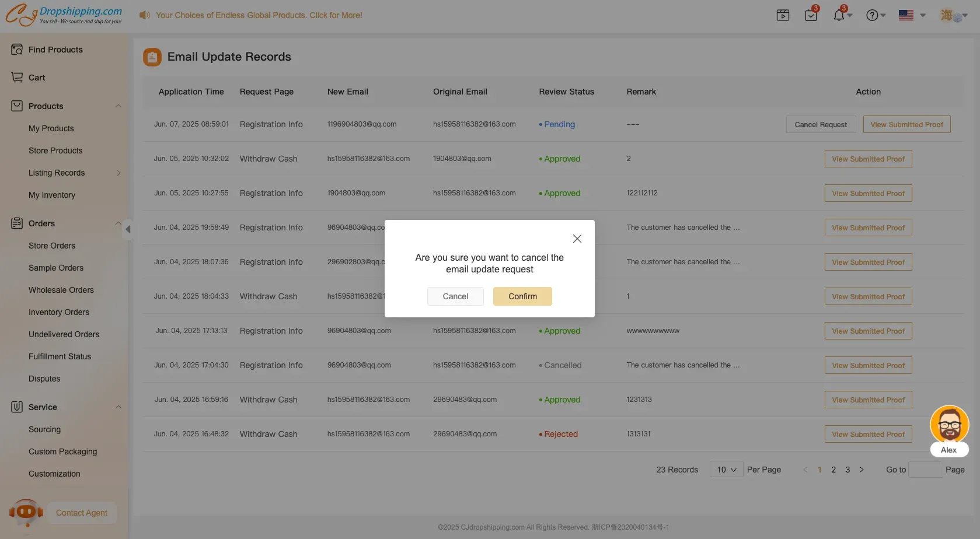This screenshot has height=539, width=980.
Task: Collapse the Products sidebar section
Action: click(118, 106)
